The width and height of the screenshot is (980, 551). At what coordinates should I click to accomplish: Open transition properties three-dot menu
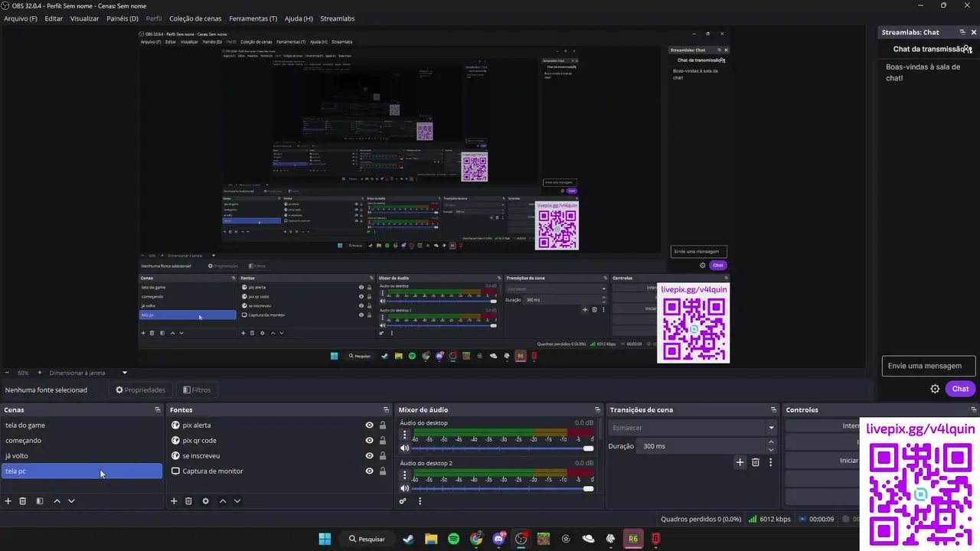(770, 462)
